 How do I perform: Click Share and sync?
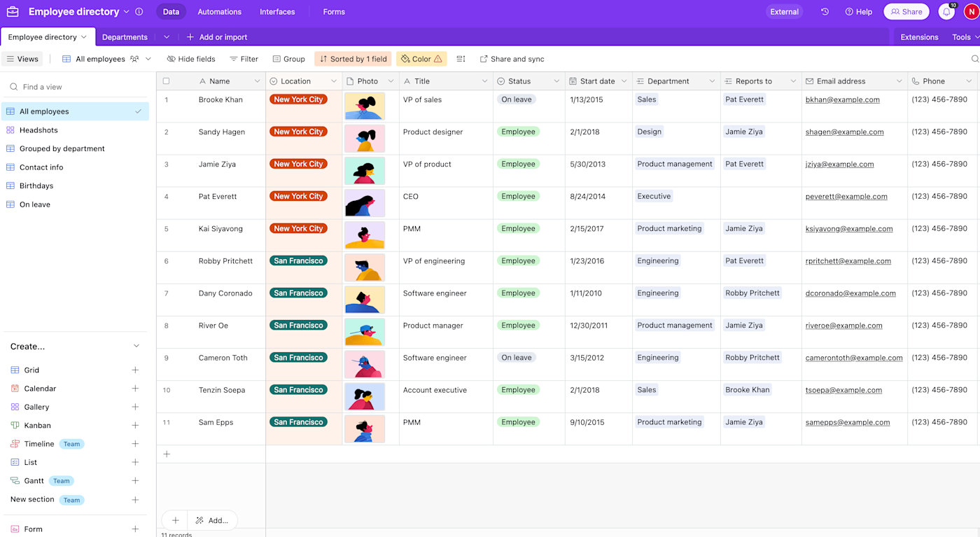tap(512, 60)
